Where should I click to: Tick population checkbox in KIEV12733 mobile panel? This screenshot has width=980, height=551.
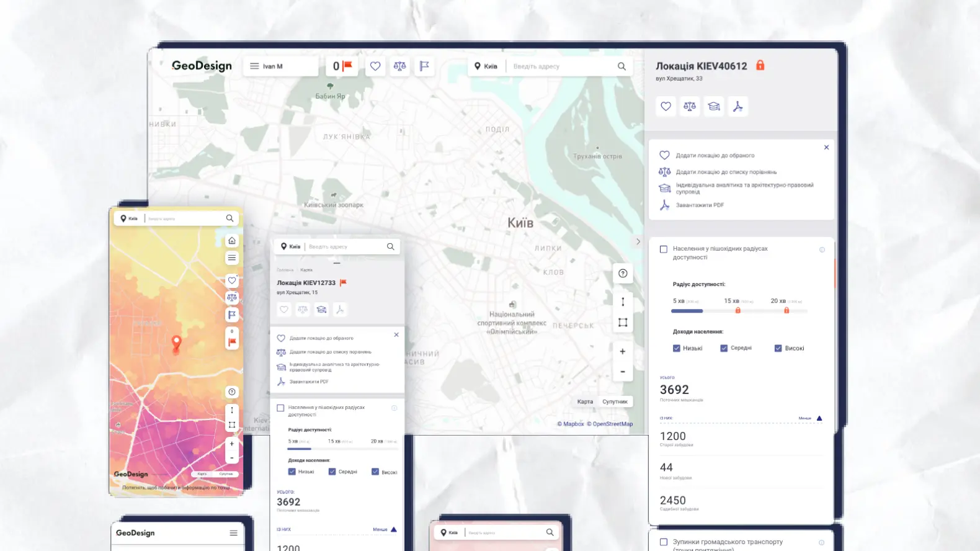pos(280,408)
